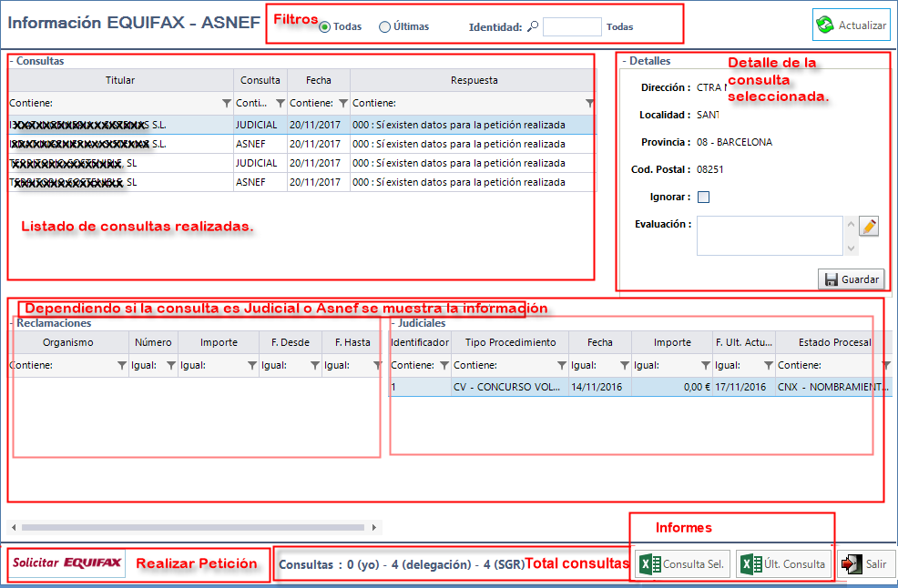Click the Solicitar EQUIFAX button
Image resolution: width=898 pixels, height=588 pixels.
(66, 563)
